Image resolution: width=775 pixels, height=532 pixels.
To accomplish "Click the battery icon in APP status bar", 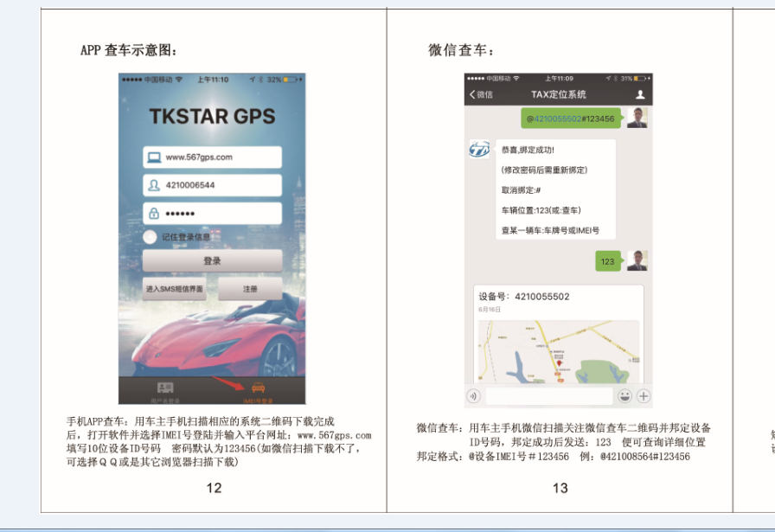I will click(x=291, y=79).
